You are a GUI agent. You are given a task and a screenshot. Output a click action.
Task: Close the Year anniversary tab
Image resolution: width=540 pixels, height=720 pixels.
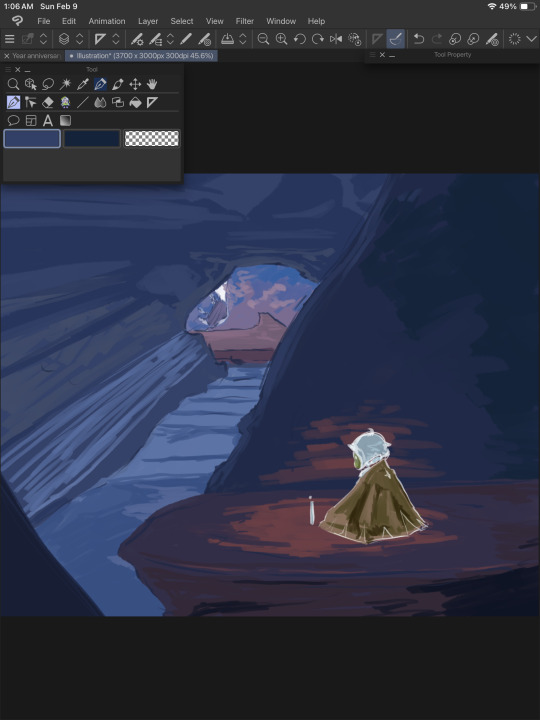click(x=6, y=56)
